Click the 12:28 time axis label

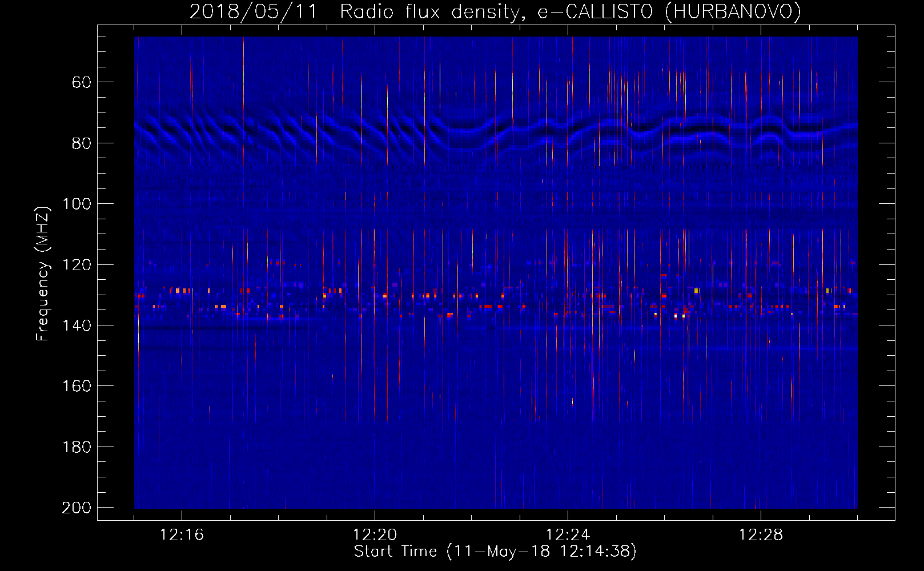[761, 535]
